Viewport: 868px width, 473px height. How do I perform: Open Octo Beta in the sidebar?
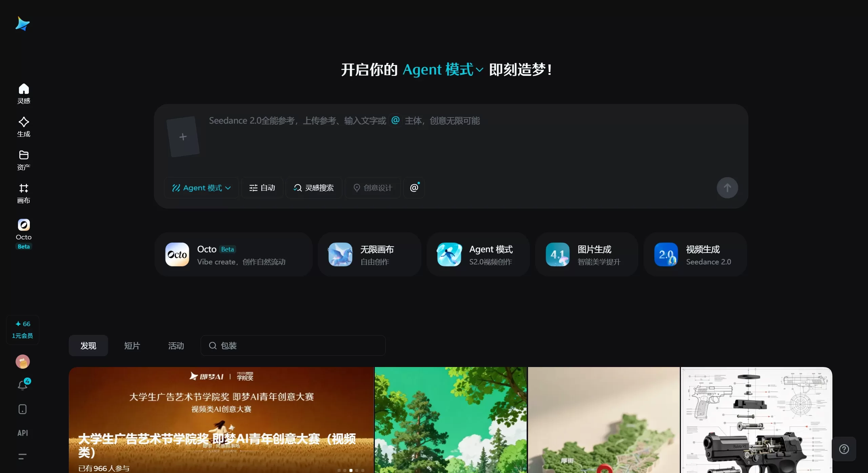point(24,234)
